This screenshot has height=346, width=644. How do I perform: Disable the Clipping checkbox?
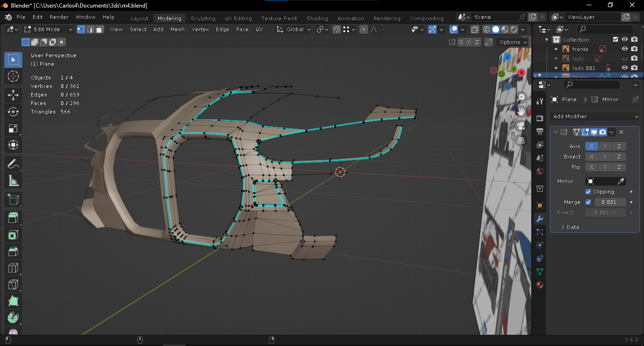(588, 192)
